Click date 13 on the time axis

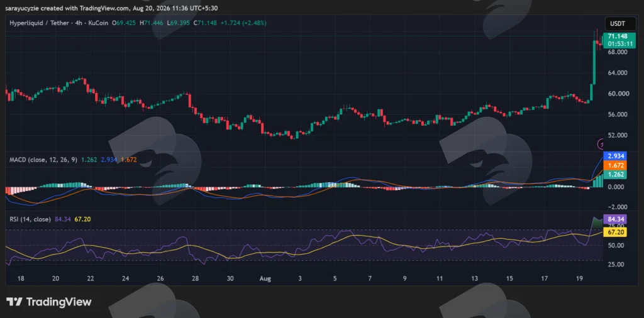(x=475, y=278)
